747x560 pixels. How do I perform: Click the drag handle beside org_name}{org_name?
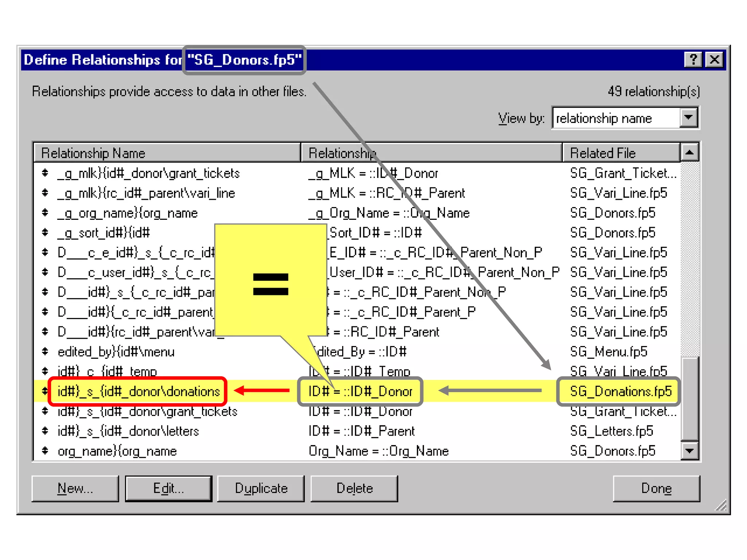coord(45,451)
